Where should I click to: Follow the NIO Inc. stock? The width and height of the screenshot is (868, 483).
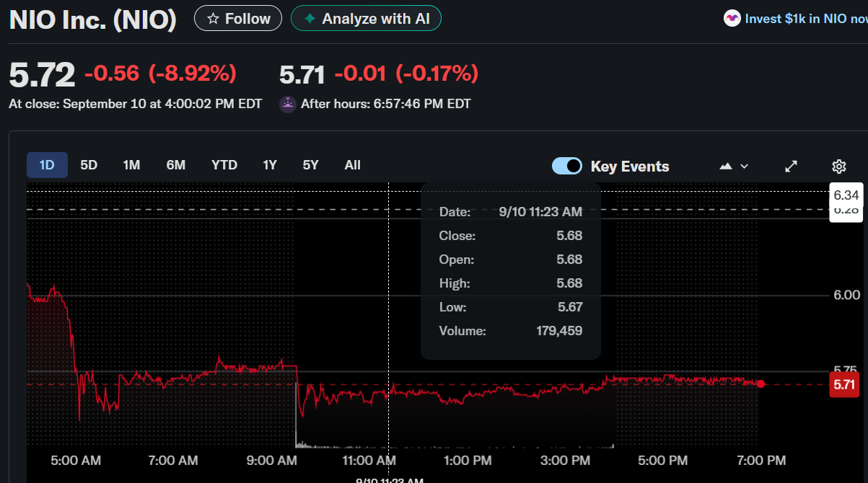click(x=238, y=19)
